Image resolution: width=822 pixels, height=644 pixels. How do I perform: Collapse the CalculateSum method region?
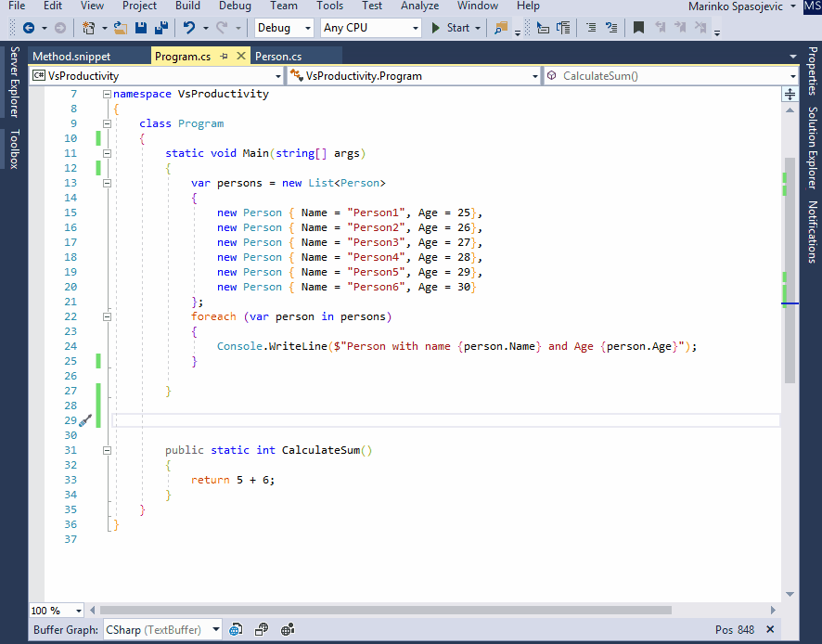[107, 450]
